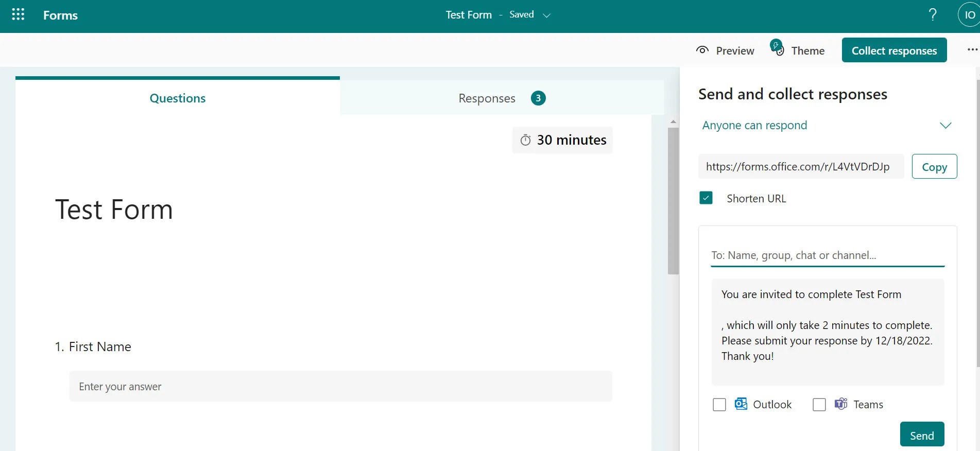The width and height of the screenshot is (980, 451).
Task: Select the Test Form heading
Action: pyautogui.click(x=114, y=210)
